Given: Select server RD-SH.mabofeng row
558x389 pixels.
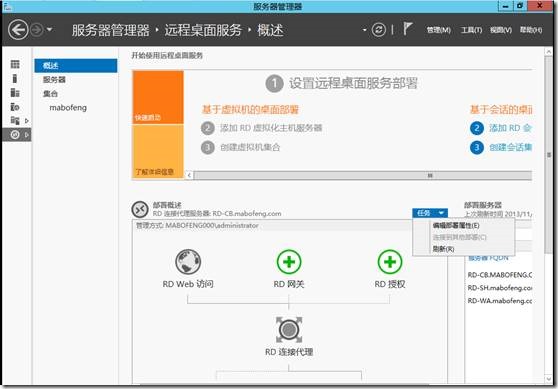Looking at the screenshot, I should click(x=500, y=288).
